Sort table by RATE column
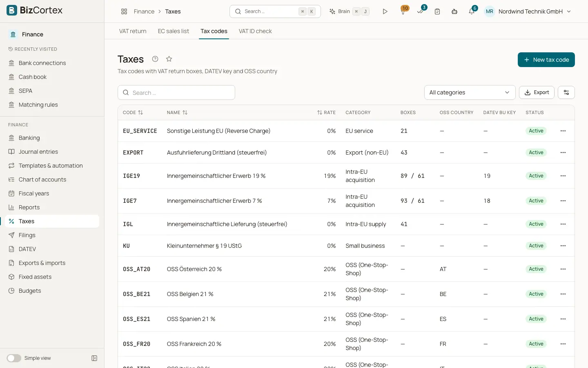Image resolution: width=588 pixels, height=368 pixels. click(x=326, y=112)
